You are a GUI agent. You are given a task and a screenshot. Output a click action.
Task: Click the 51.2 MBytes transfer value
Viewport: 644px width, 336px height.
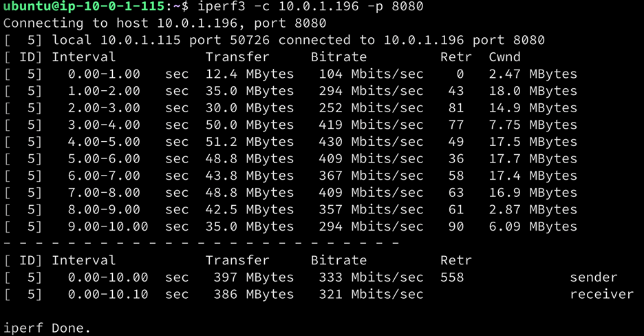tap(250, 142)
